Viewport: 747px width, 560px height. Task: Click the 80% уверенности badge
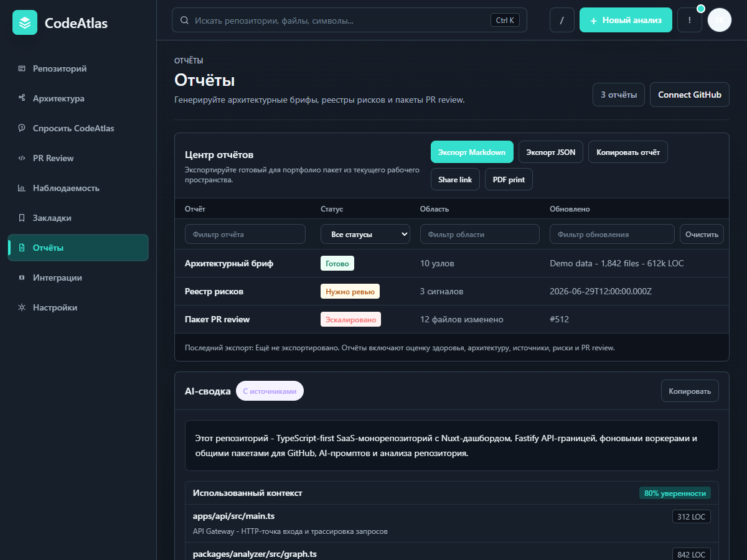pos(675,493)
